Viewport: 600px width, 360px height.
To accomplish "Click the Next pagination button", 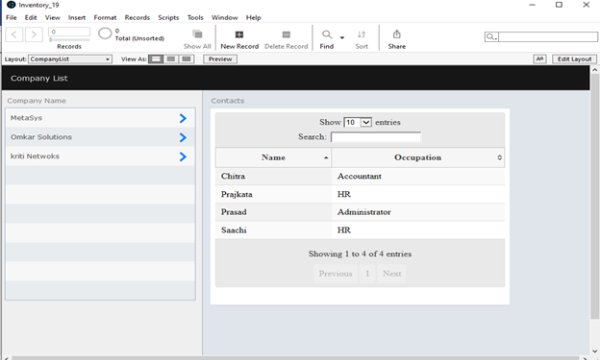I will 392,274.
